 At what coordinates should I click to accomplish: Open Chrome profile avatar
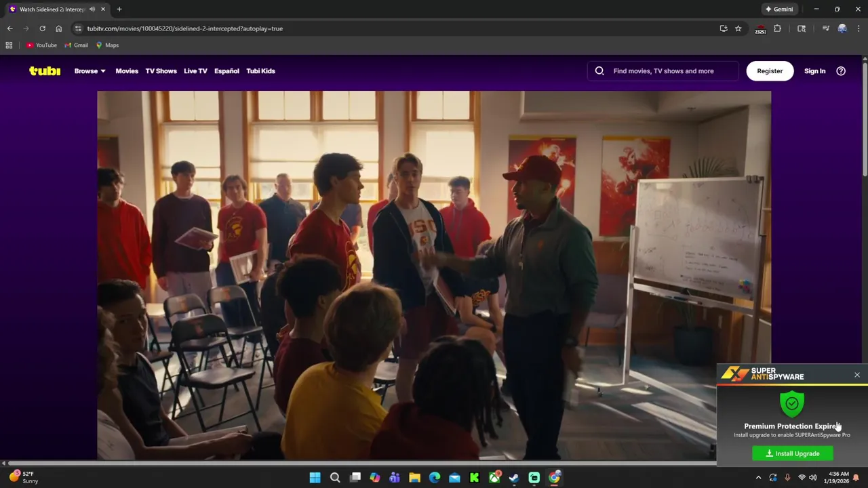[x=842, y=28]
